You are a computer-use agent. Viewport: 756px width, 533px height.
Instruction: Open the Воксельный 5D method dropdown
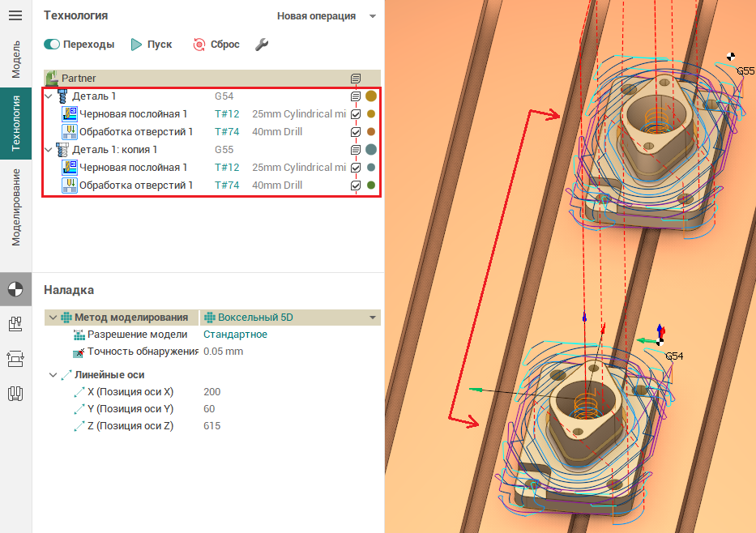point(373,318)
